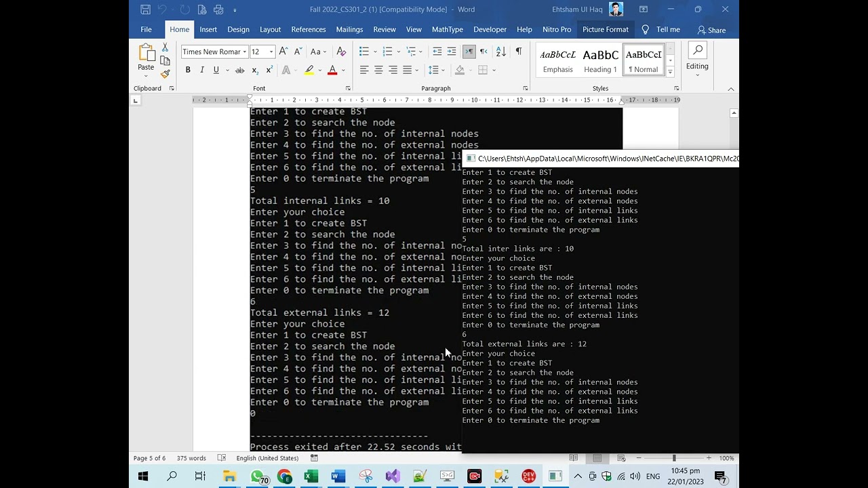Open Editing find tools icon
Viewport: 868px width, 488px height.
pyautogui.click(x=697, y=51)
